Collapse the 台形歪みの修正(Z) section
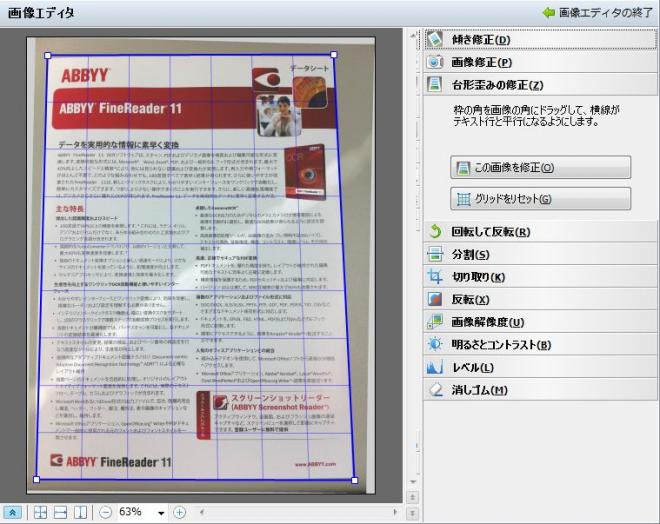The width and height of the screenshot is (660, 524). 540,85
